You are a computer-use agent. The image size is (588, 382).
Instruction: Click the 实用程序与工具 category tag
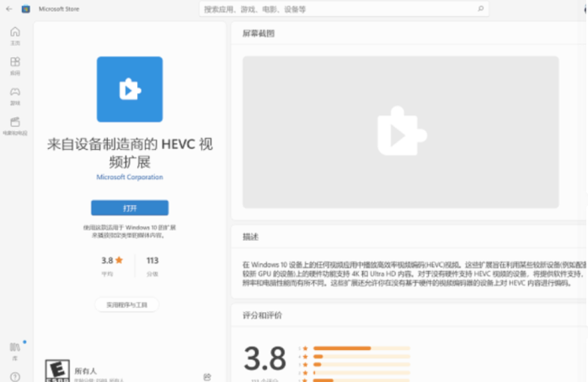(126, 304)
